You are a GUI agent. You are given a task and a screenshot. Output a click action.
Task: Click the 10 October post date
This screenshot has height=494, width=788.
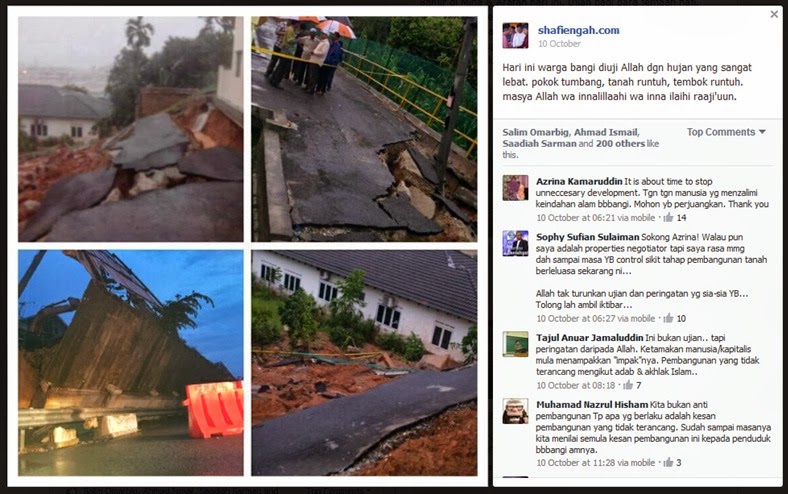[559, 44]
